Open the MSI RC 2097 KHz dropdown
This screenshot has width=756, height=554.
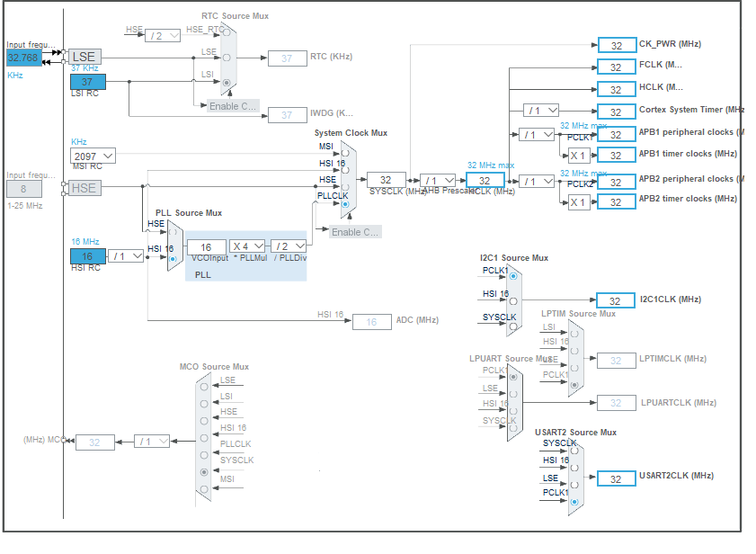pyautogui.click(x=93, y=155)
